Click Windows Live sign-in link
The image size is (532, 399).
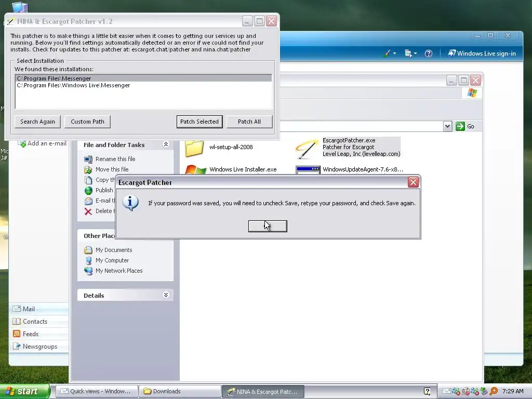click(482, 54)
